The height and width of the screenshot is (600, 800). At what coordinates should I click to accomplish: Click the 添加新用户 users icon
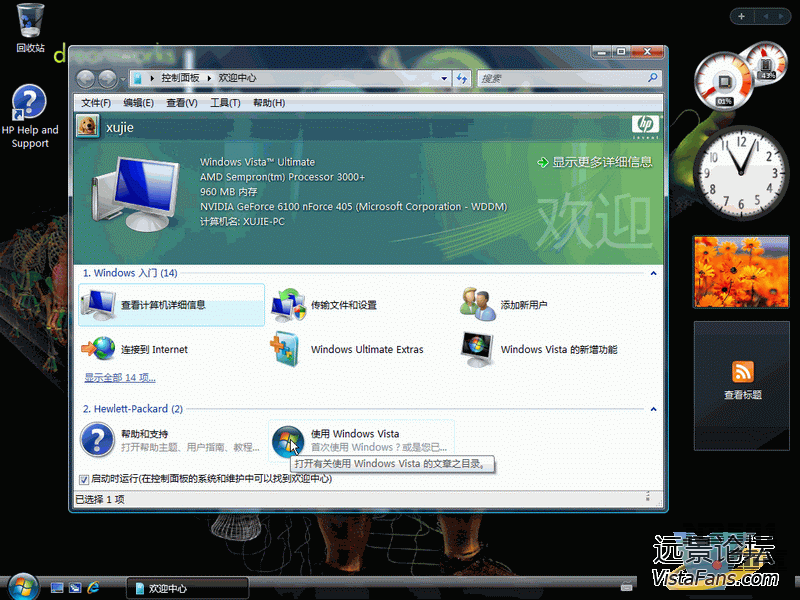[478, 304]
